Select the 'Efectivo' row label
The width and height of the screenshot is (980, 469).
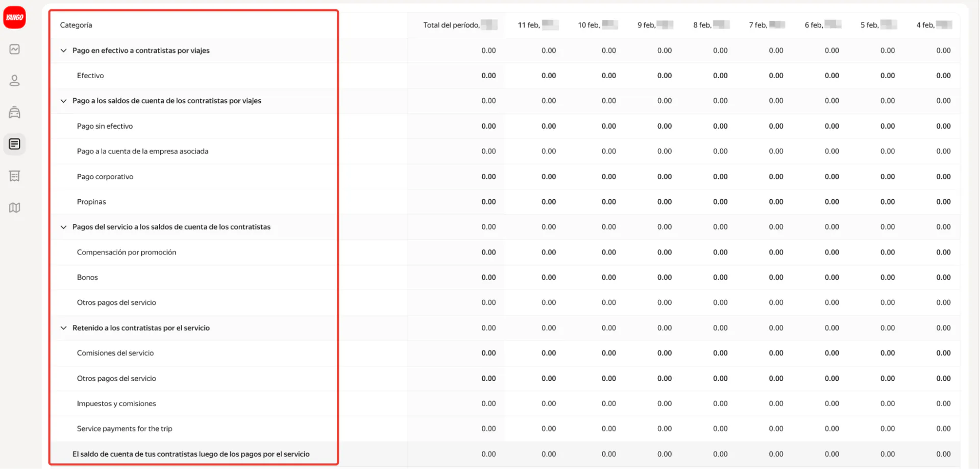pos(90,76)
